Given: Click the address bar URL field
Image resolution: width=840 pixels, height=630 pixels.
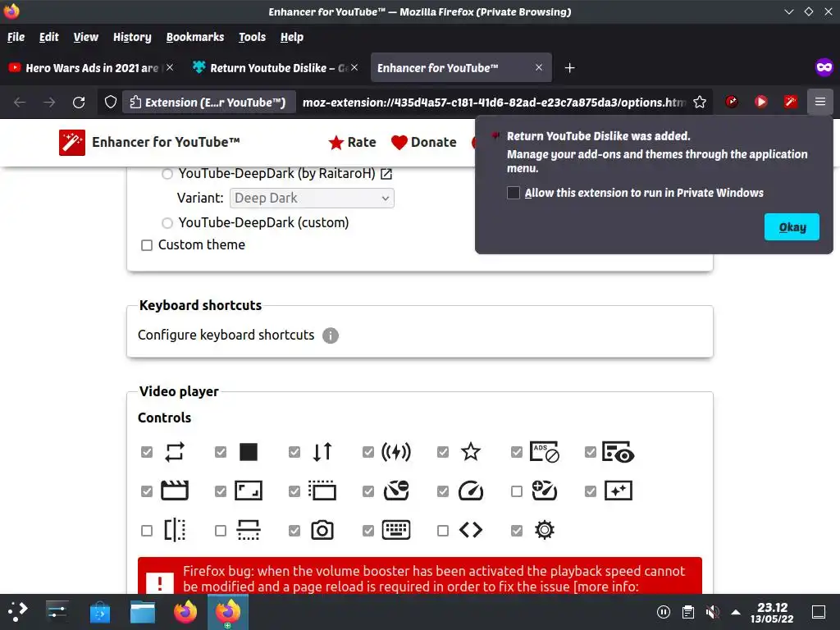Looking at the screenshot, I should [x=494, y=102].
